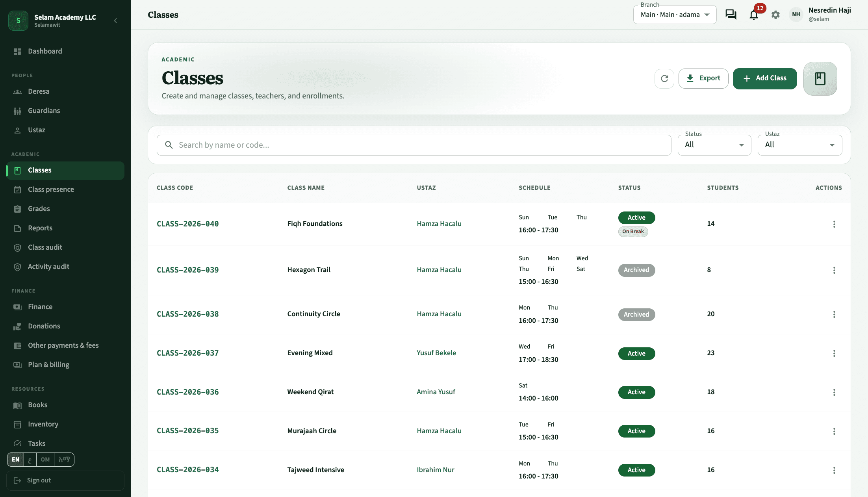Click the bookmark icon beside Add Class
The width and height of the screenshot is (868, 497).
[x=820, y=78]
